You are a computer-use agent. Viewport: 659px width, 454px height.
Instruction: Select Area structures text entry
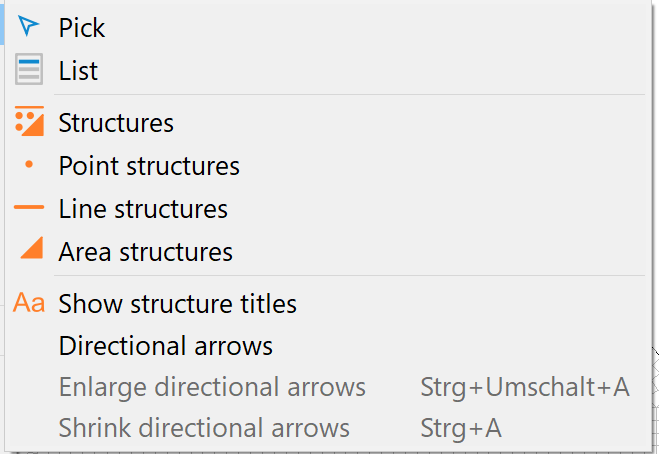pos(145,252)
